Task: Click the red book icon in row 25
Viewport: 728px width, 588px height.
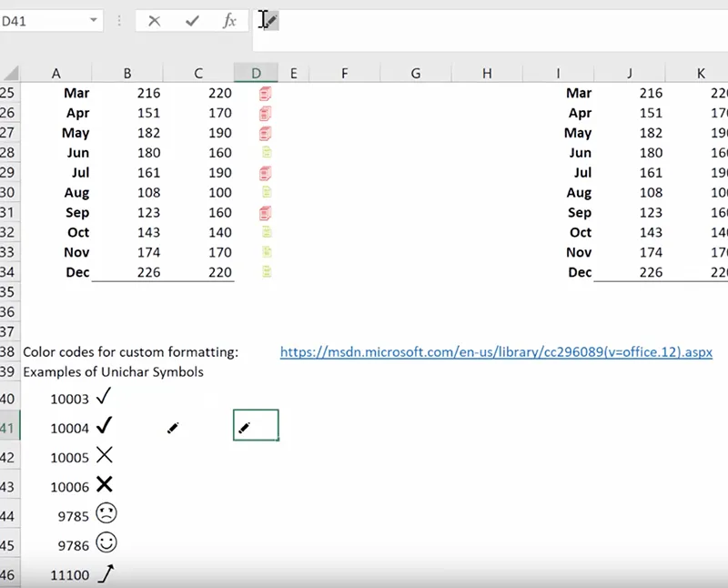Action: point(265,93)
